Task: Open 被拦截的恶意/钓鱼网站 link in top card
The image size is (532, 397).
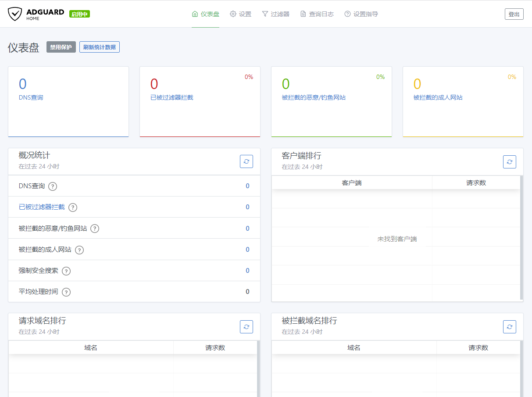Action: coord(314,97)
